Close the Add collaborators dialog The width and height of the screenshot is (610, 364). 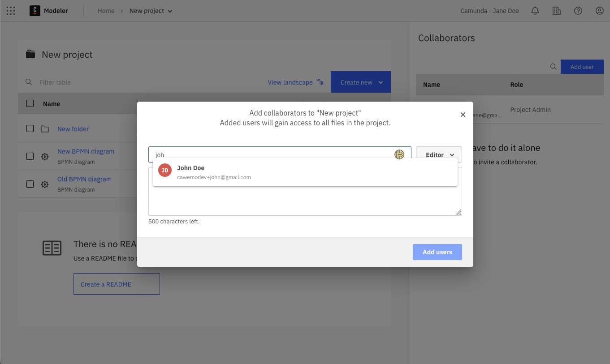463,115
